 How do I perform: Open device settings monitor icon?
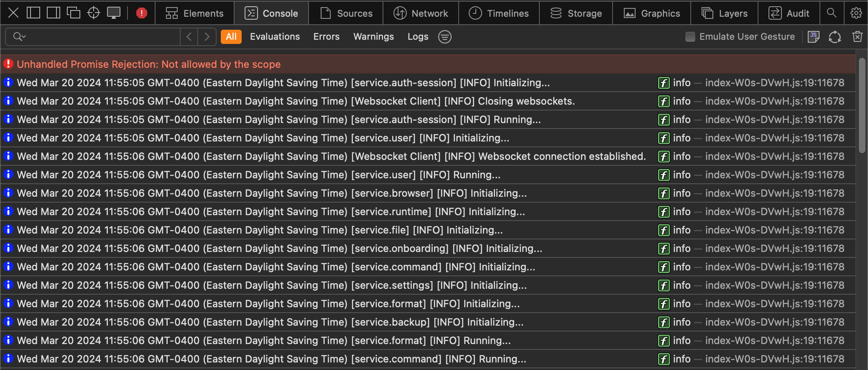pos(114,13)
